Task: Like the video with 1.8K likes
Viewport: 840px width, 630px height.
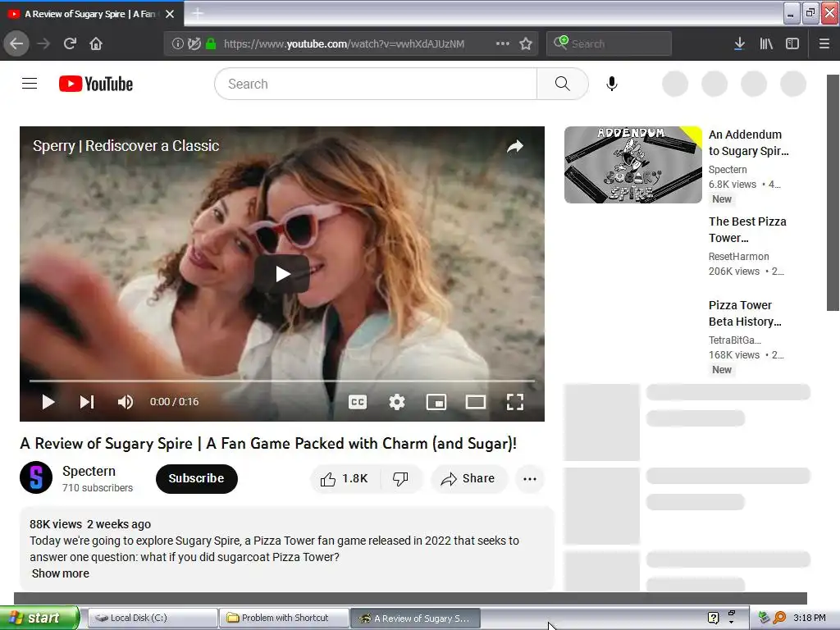Action: click(x=345, y=478)
